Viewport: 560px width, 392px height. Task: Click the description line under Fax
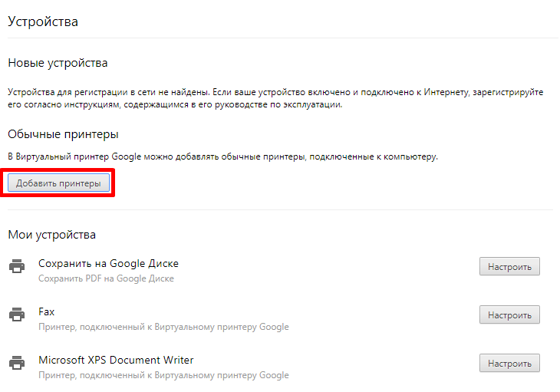[x=163, y=327]
